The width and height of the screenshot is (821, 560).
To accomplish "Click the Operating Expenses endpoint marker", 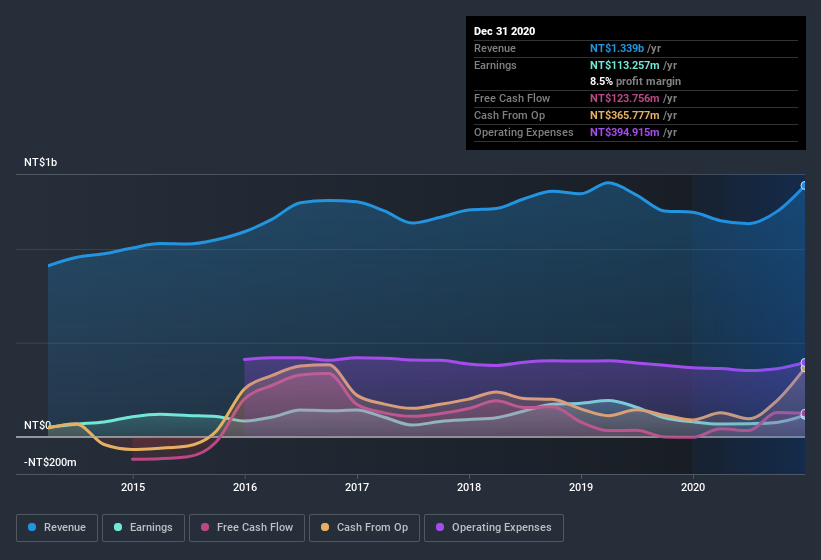I will point(804,363).
